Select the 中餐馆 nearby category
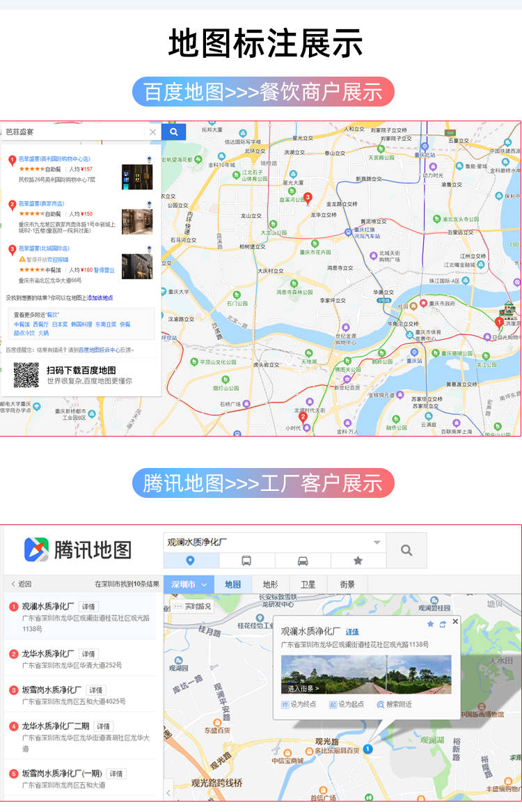 click(22, 325)
